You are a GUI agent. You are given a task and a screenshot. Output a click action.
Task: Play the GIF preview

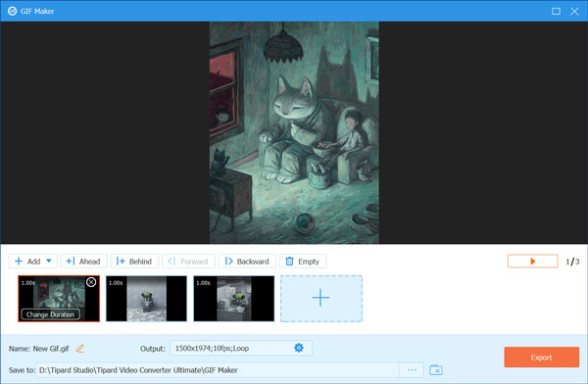532,261
